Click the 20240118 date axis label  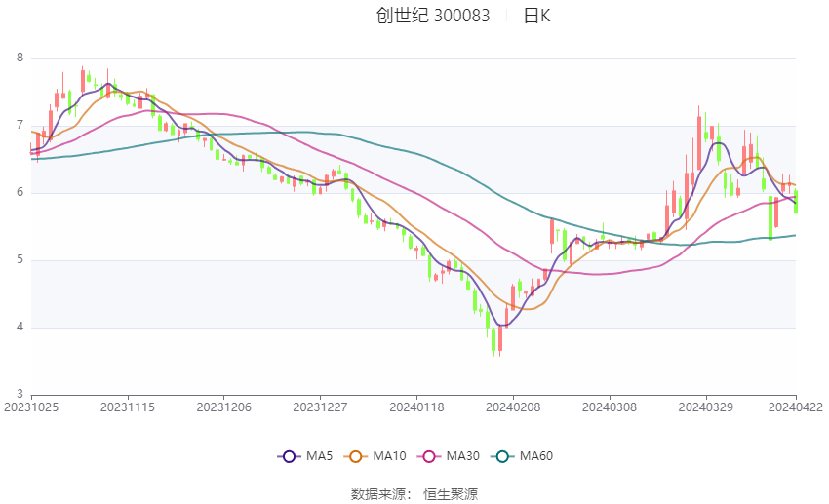point(416,407)
